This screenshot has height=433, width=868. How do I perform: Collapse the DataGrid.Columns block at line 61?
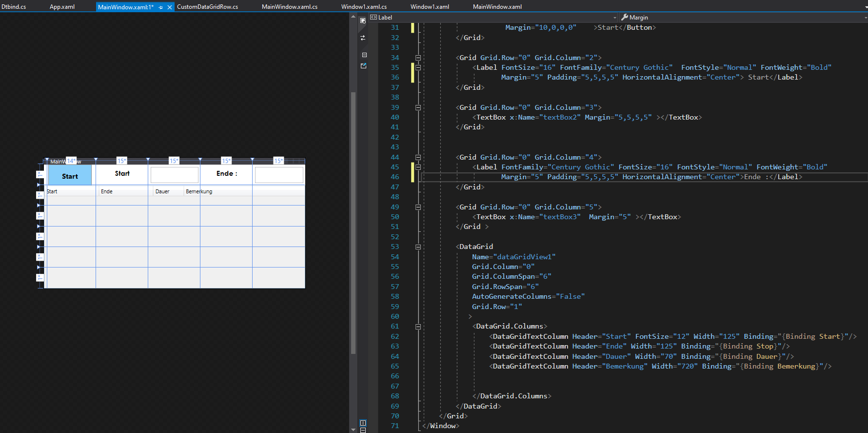point(418,327)
